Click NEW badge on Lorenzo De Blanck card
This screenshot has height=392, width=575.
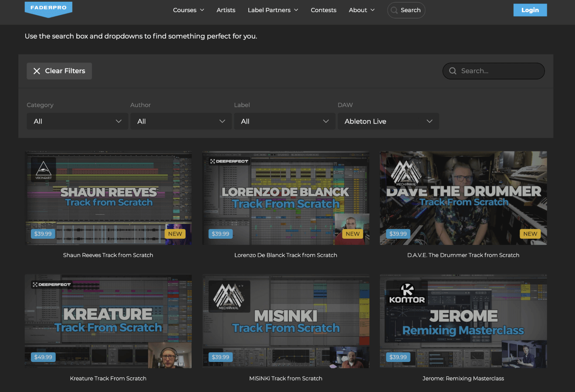click(x=352, y=234)
